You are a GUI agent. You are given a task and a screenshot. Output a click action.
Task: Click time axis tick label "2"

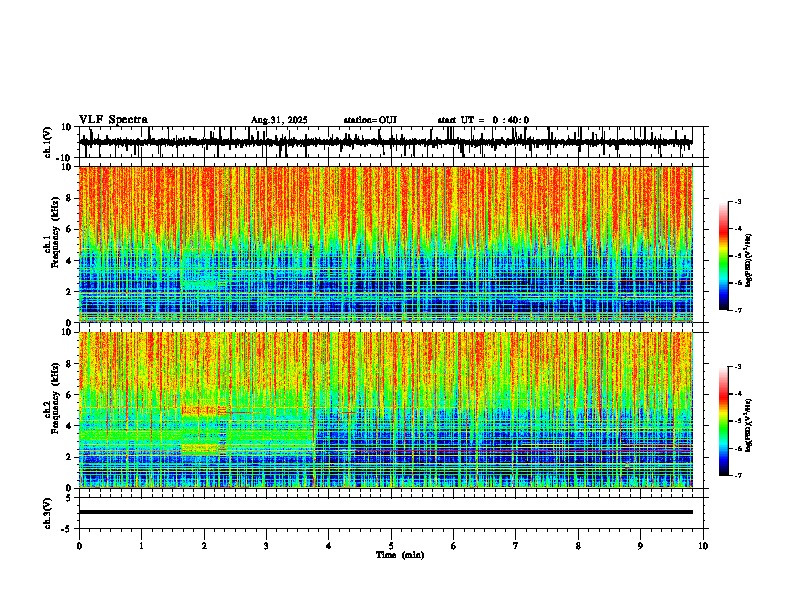[x=204, y=546]
